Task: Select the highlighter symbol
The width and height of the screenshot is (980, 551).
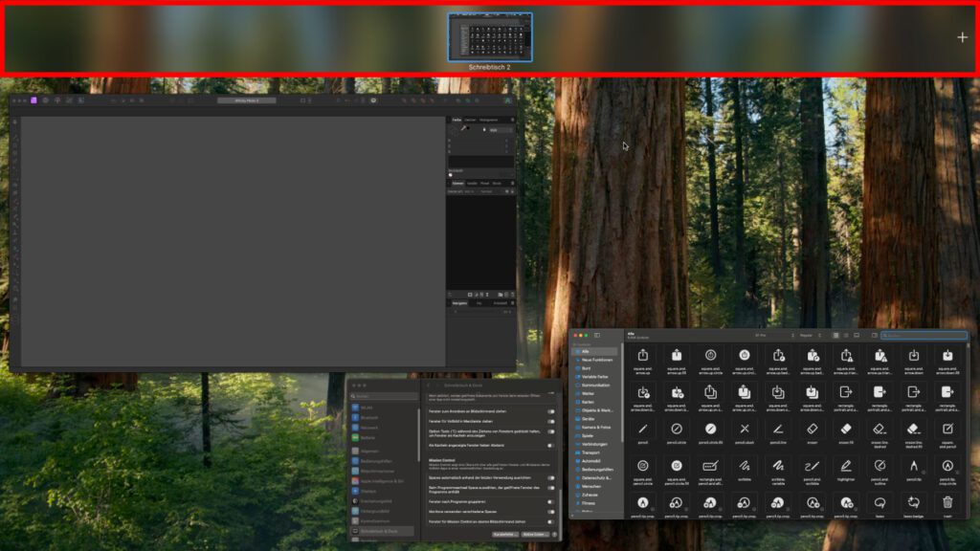Action: 846,466
